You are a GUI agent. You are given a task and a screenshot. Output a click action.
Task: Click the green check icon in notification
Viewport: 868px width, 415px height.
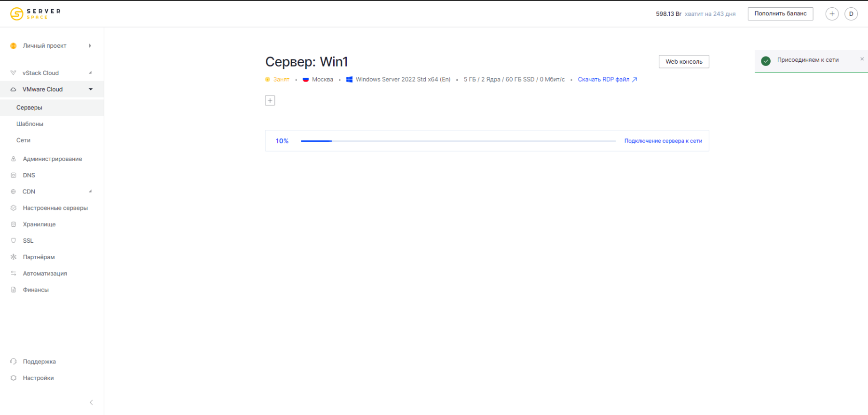(x=766, y=61)
